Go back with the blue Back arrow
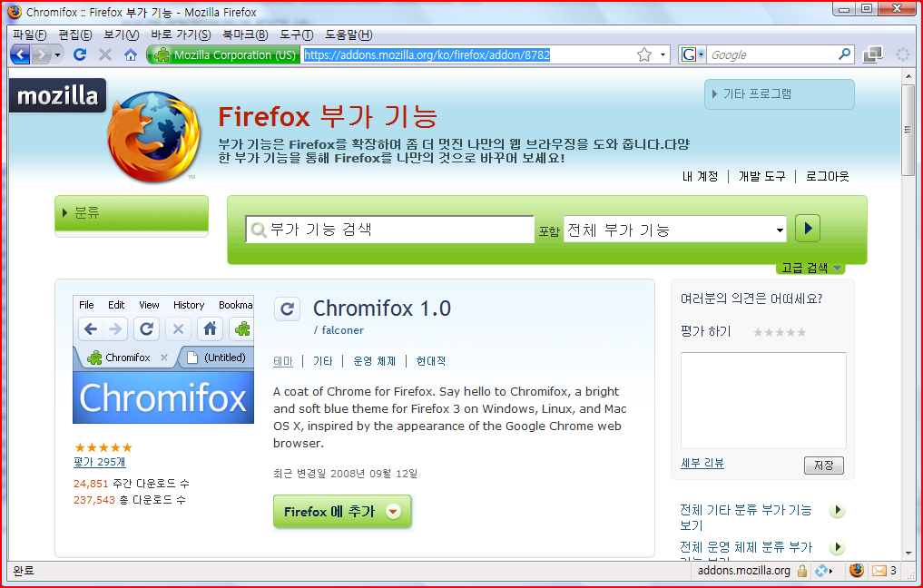This screenshot has height=588, width=923. click(x=21, y=54)
